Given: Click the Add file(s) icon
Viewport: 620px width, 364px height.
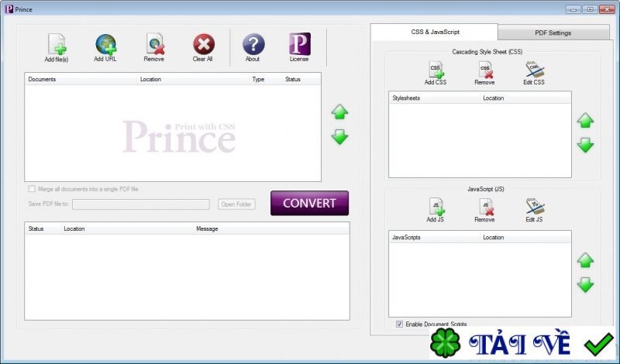Looking at the screenshot, I should [x=57, y=44].
